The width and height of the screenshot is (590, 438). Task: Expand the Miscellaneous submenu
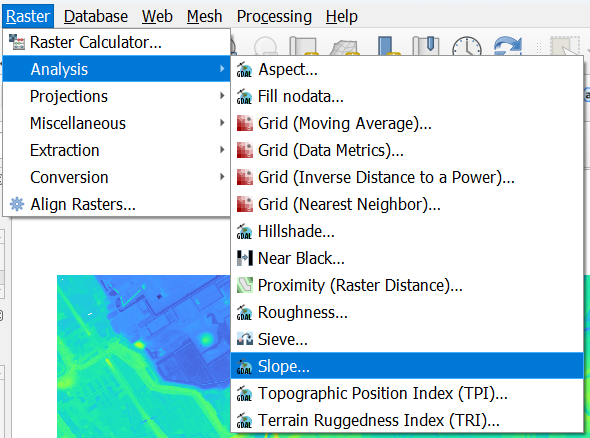(x=116, y=123)
